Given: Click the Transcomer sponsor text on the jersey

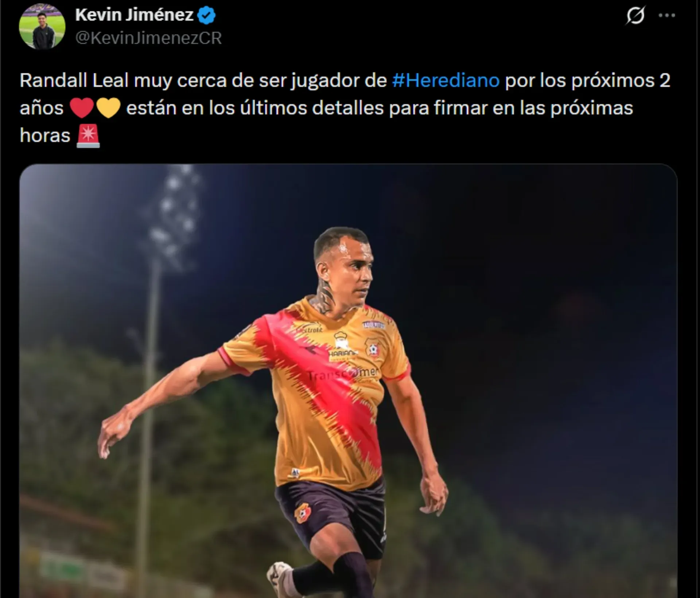Looking at the screenshot, I should (x=343, y=373).
